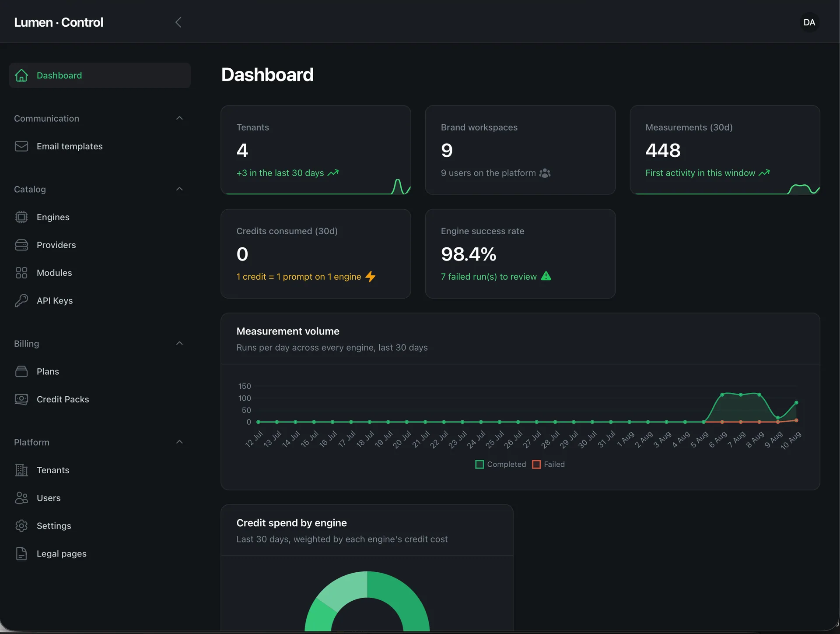Image resolution: width=840 pixels, height=634 pixels.
Task: Open the Credit Packs page
Action: click(x=100, y=399)
